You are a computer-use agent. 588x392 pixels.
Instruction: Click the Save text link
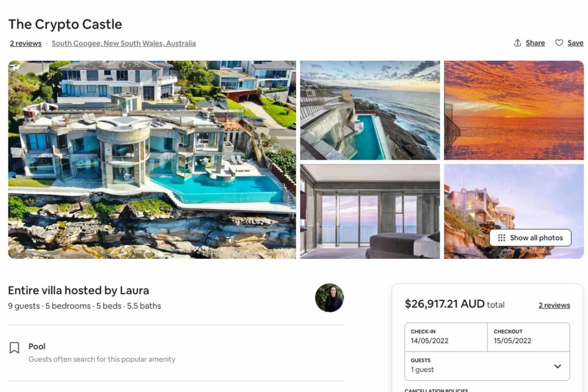[575, 43]
